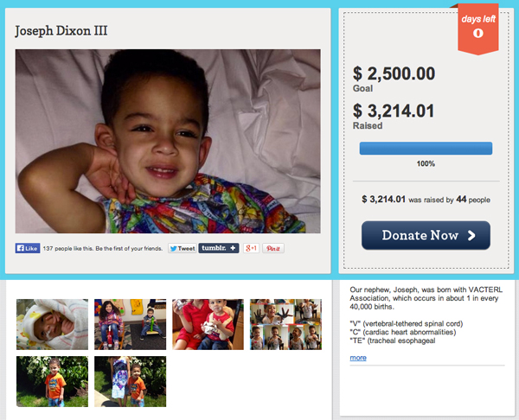Open the main photo of Joseph
The width and height of the screenshot is (519, 420).
168,141
